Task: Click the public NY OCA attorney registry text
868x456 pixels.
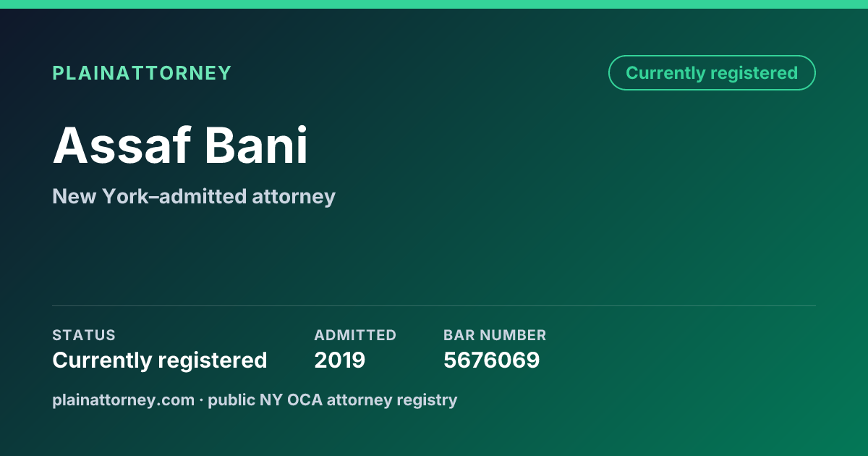Action: tap(333, 400)
